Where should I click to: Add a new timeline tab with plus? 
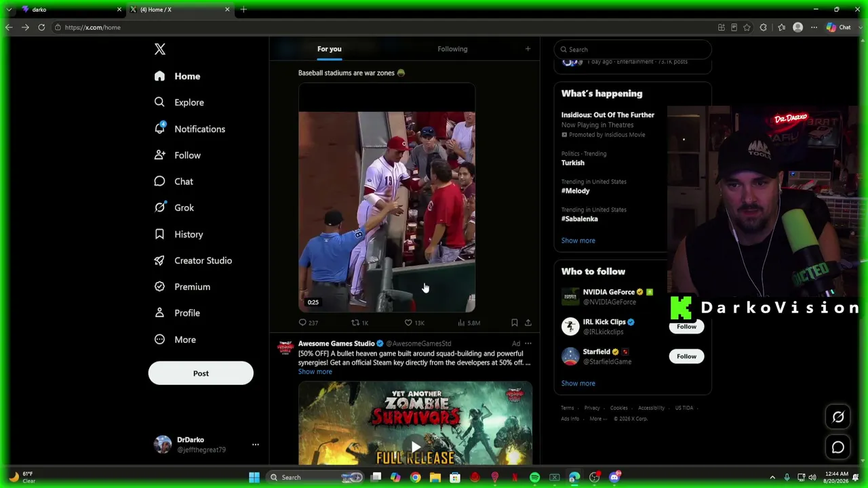coord(528,49)
